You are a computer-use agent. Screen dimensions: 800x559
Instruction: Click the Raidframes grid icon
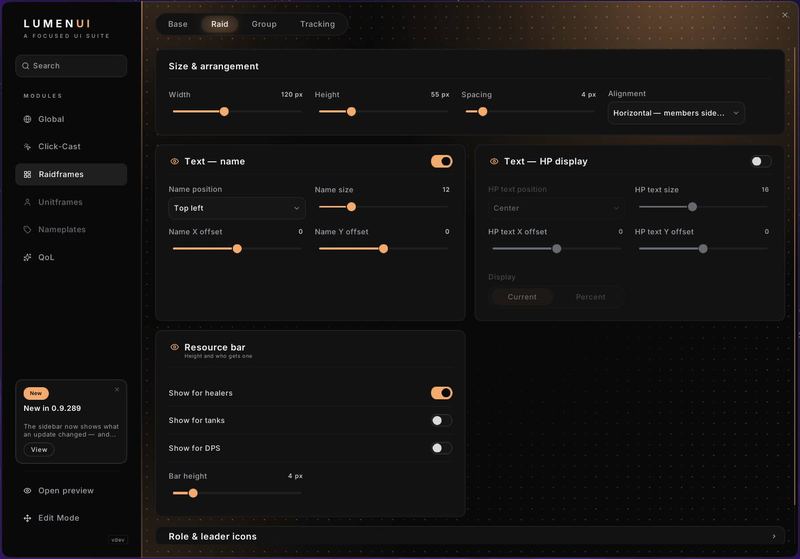(x=28, y=174)
